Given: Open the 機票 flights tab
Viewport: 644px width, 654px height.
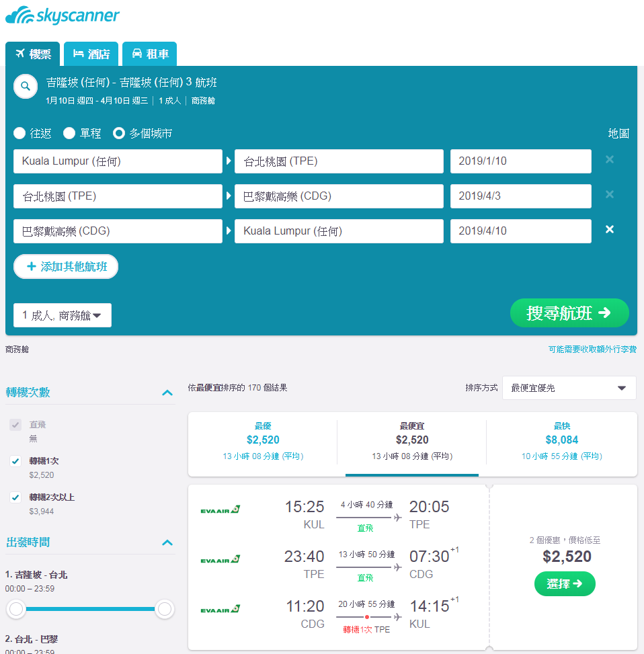Looking at the screenshot, I should click(32, 54).
